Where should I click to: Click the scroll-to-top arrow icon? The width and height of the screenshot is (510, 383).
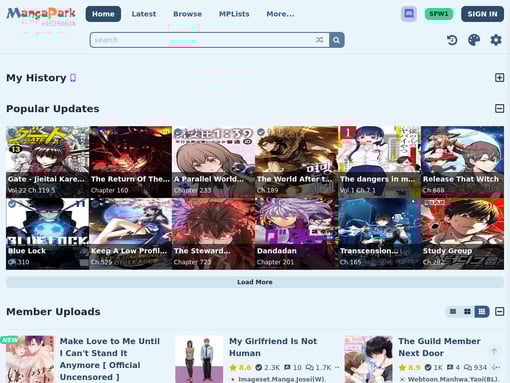pos(494,351)
